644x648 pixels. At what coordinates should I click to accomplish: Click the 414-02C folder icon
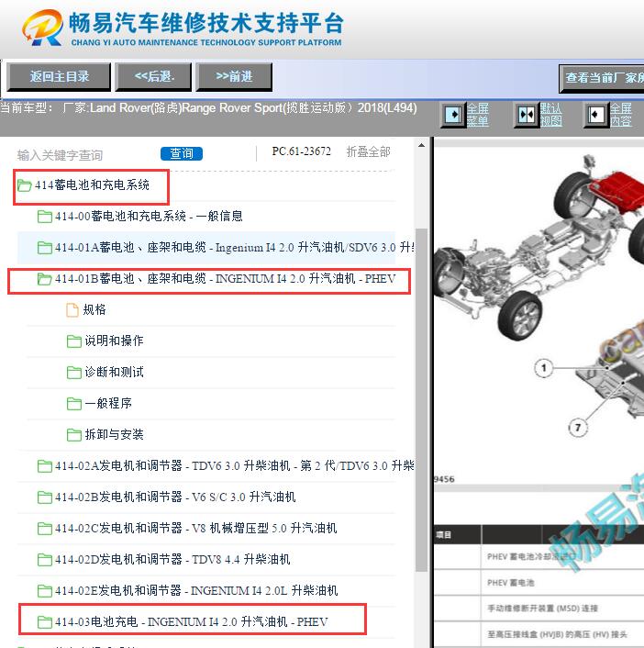click(45, 529)
